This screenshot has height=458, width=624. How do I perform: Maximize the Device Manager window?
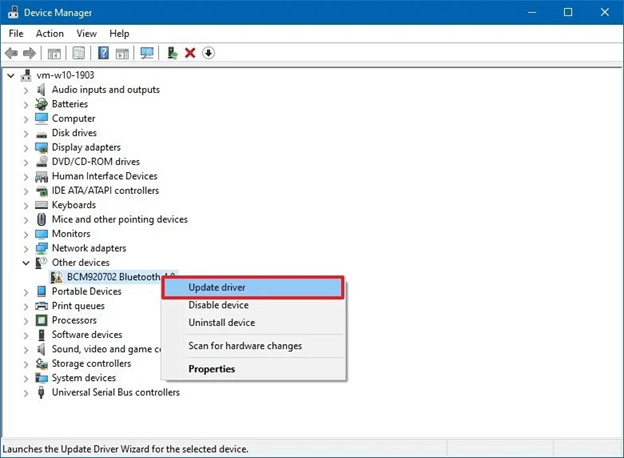pyautogui.click(x=568, y=12)
